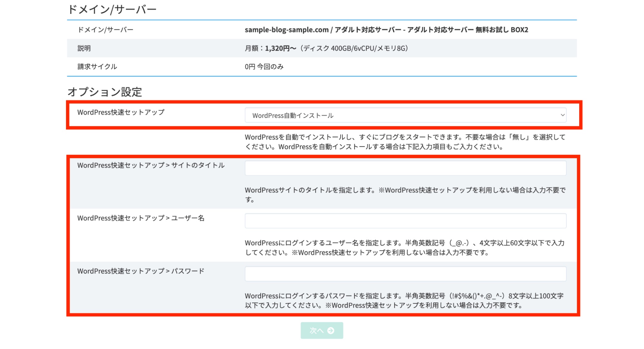Click the sample-blog-sample.com server plan text

point(386,30)
